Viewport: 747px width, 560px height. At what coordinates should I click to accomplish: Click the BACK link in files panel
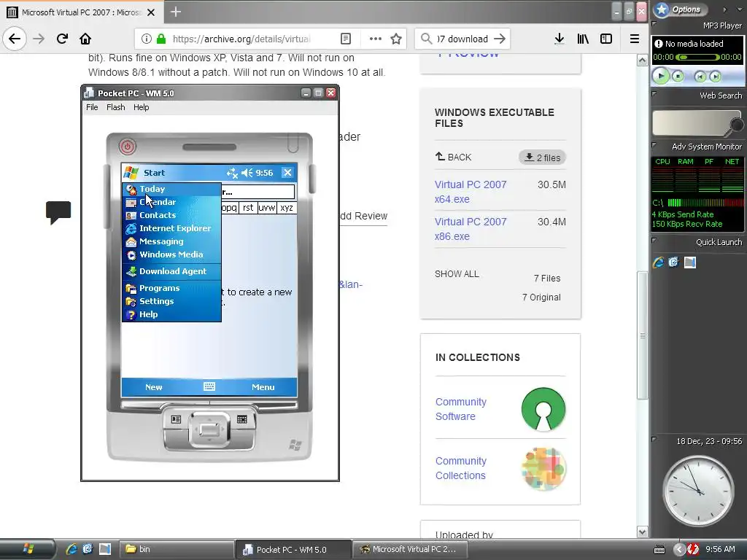pyautogui.click(x=453, y=157)
